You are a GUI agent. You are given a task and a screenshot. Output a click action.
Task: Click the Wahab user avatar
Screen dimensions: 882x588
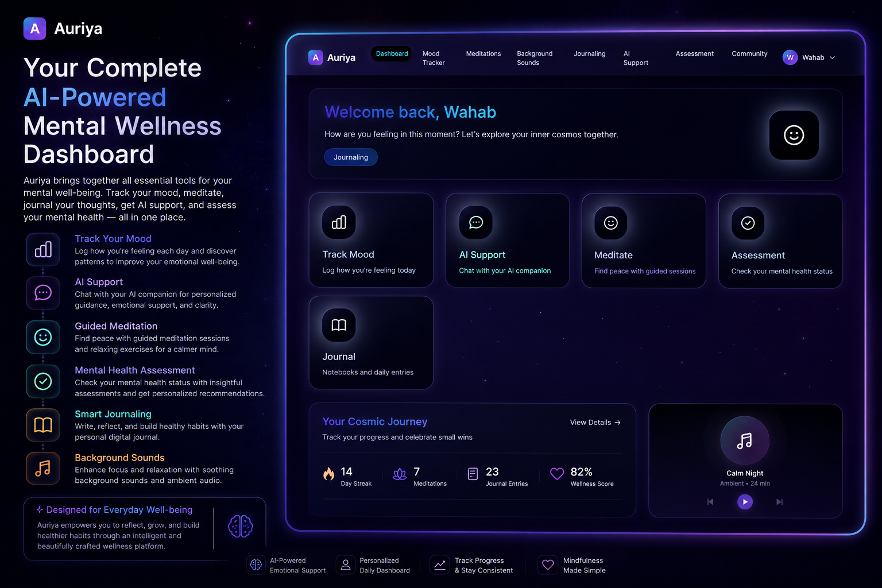point(790,57)
